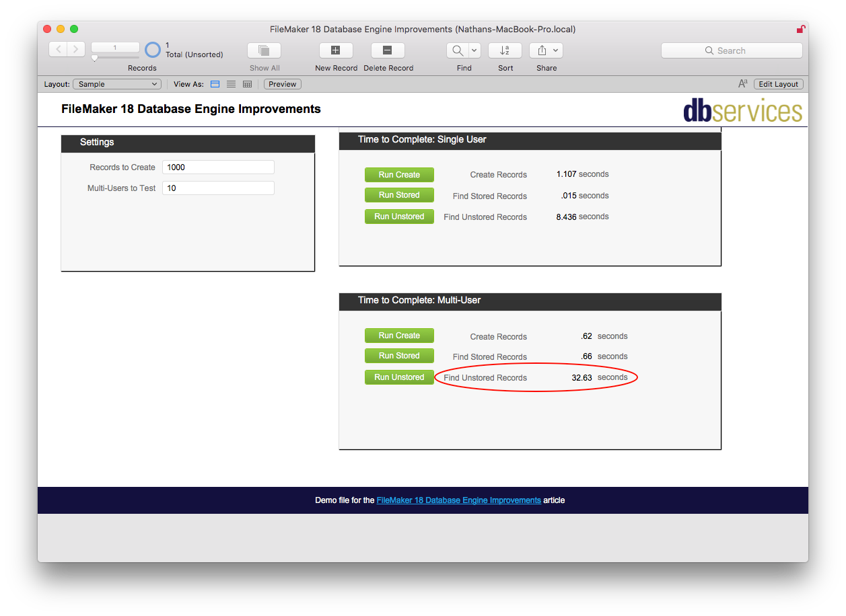
Task: Click the dbservices logo
Action: tap(743, 111)
